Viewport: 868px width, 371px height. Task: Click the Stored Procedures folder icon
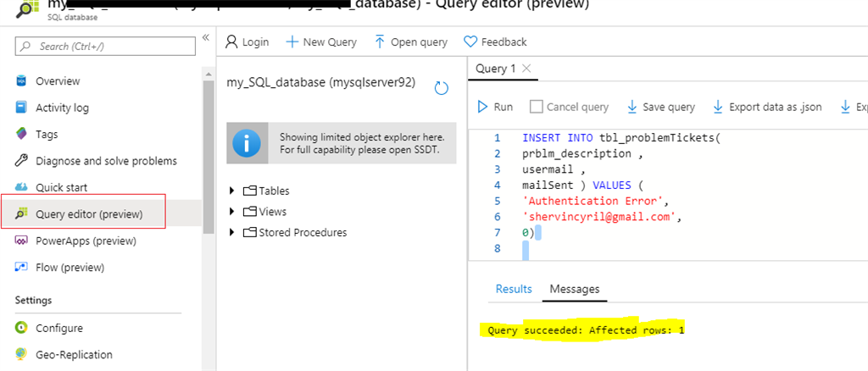[x=250, y=233]
